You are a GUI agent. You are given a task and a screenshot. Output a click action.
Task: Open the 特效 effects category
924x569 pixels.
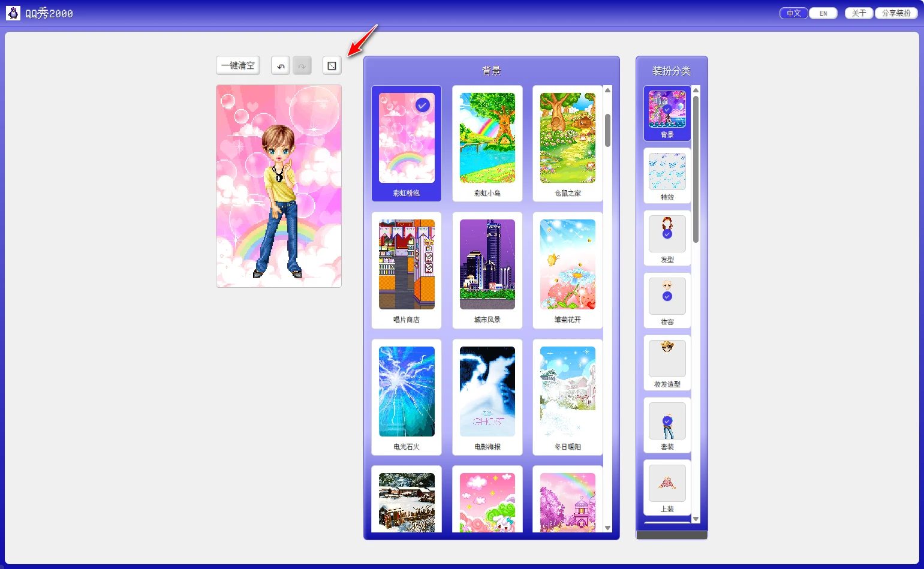667,176
